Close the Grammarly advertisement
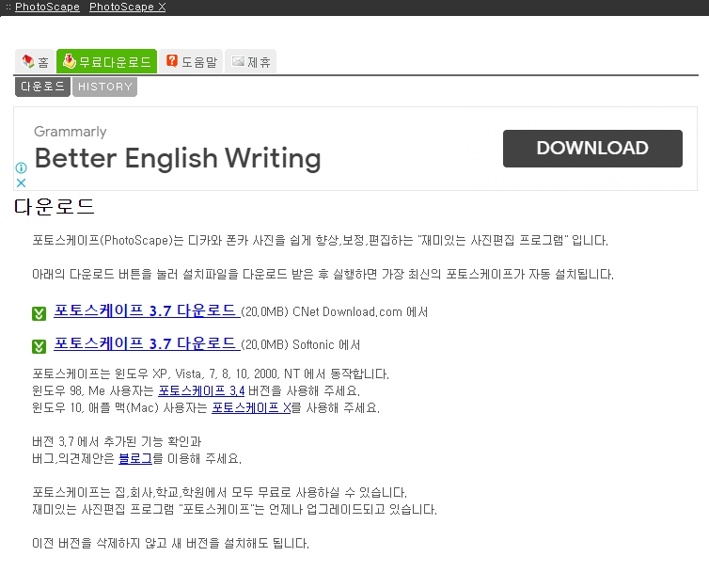 click(x=22, y=183)
